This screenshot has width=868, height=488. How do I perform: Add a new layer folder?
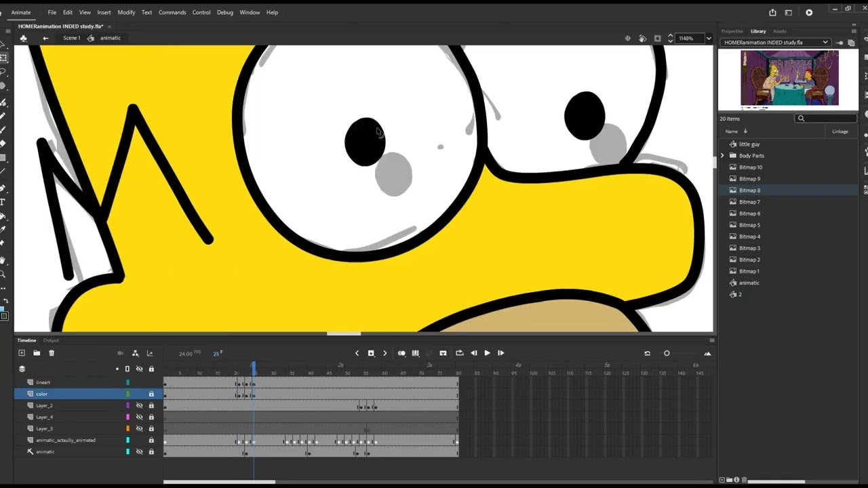pyautogui.click(x=37, y=353)
